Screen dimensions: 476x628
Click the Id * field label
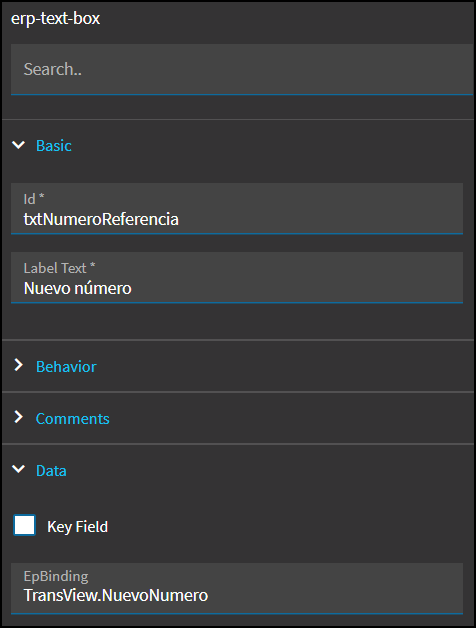coord(34,199)
